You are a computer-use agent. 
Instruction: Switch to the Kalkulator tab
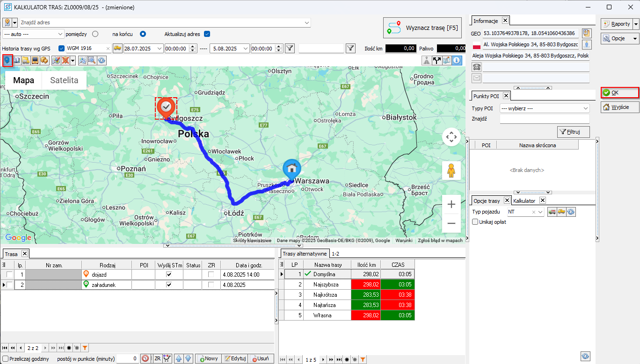coord(524,200)
